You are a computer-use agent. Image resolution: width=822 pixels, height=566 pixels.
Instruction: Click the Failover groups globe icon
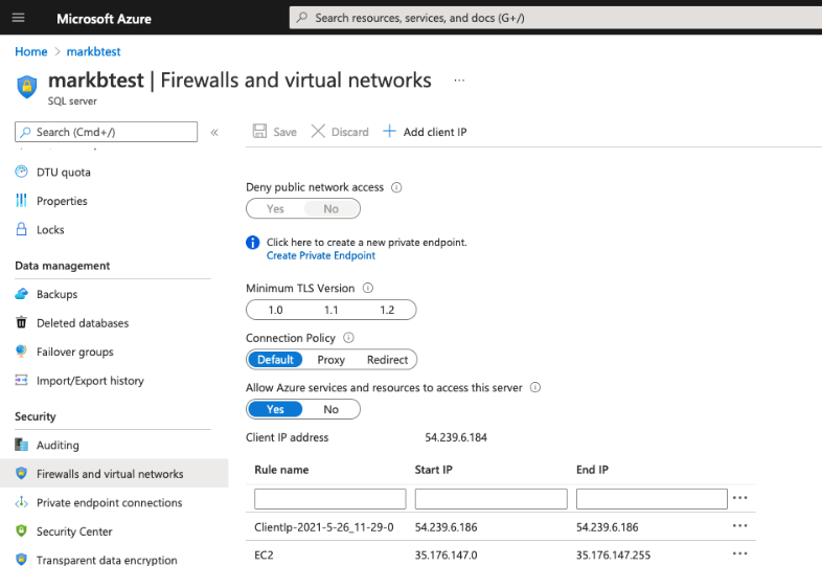21,351
